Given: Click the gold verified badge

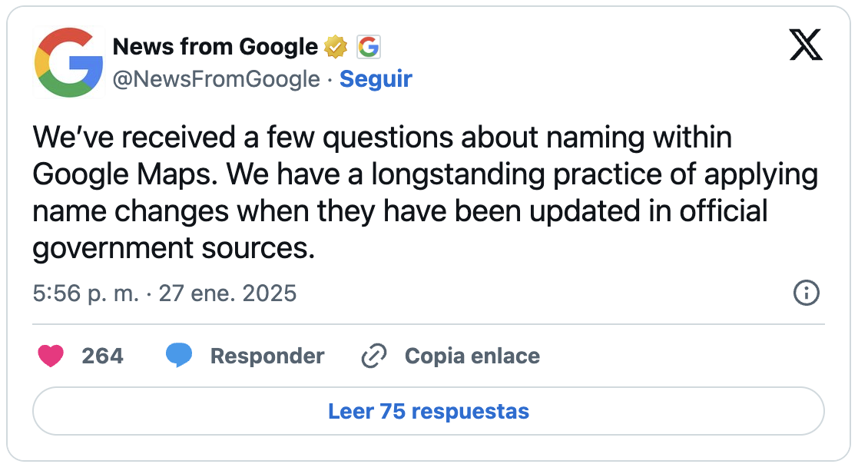Looking at the screenshot, I should pyautogui.click(x=335, y=47).
